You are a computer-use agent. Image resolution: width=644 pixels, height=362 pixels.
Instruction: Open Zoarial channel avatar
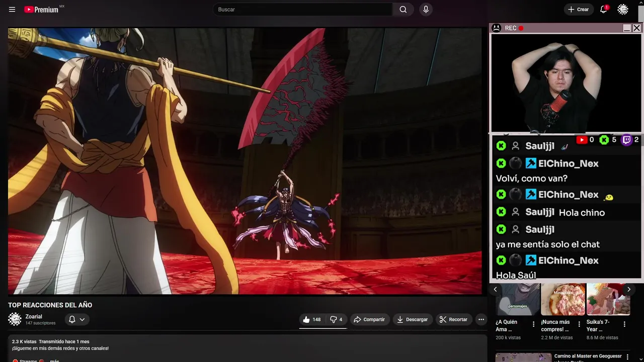[x=15, y=319]
